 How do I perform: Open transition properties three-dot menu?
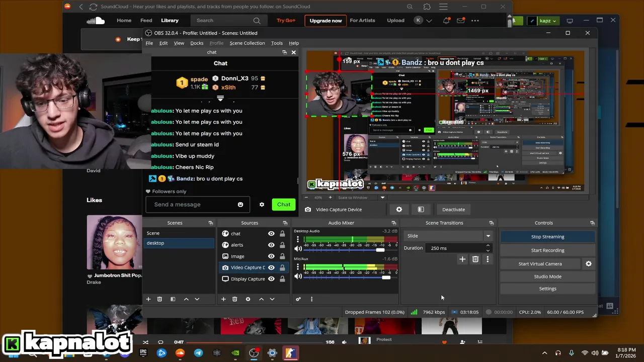coord(488,259)
